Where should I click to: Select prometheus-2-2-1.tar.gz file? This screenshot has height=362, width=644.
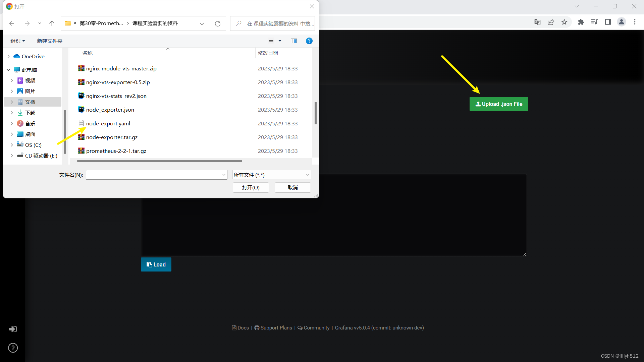[116, 151]
